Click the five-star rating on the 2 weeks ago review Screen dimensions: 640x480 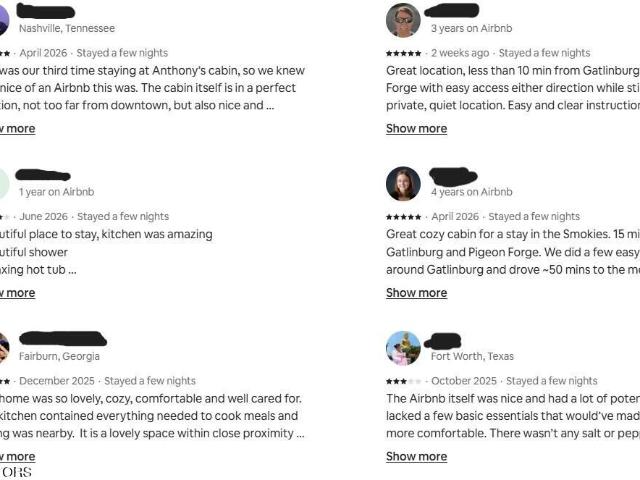pyautogui.click(x=403, y=53)
